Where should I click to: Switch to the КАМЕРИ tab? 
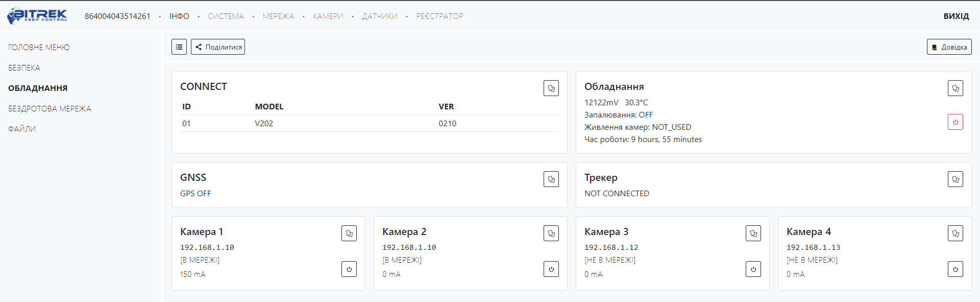coord(328,16)
